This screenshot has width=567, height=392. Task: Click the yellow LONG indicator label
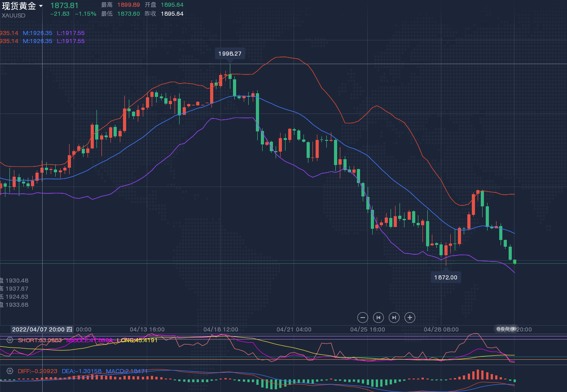tap(137, 340)
